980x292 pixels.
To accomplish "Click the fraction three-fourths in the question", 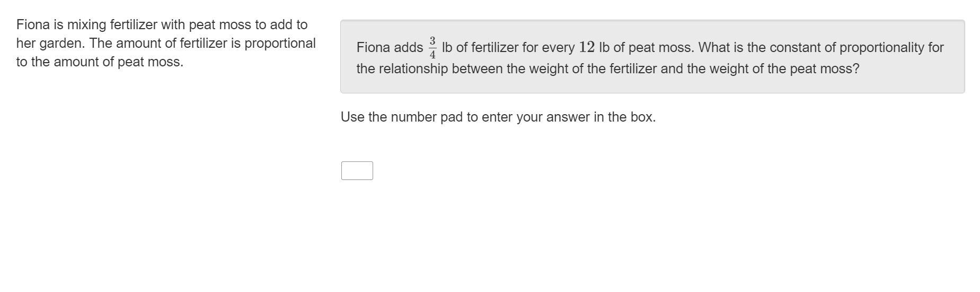I will pyautogui.click(x=432, y=48).
